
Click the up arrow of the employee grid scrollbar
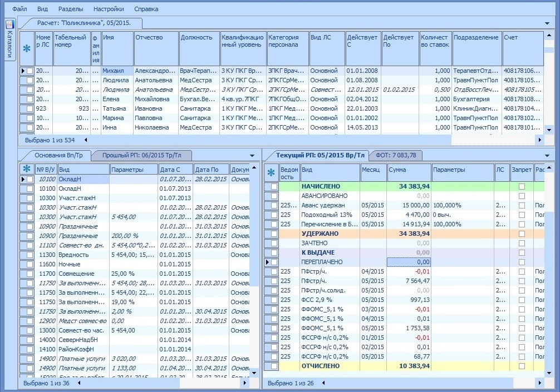pyautogui.click(x=549, y=36)
